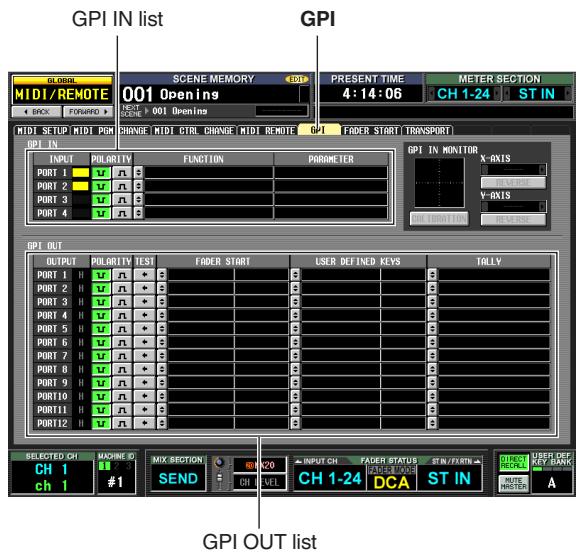This screenshot has width=579, height=554.
Task: Click the BACK button
Action: tap(36, 112)
